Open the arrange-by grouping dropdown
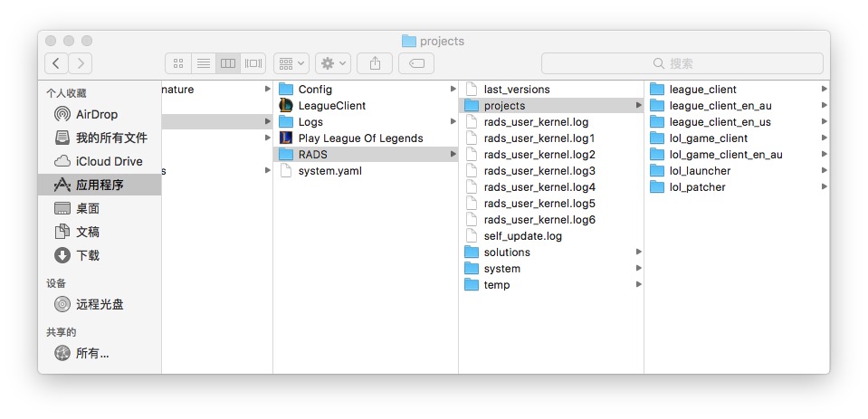868x419 pixels. pos(291,63)
